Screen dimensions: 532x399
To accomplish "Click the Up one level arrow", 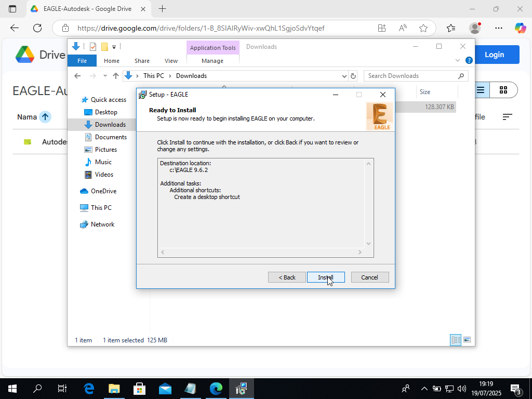I will [x=116, y=76].
